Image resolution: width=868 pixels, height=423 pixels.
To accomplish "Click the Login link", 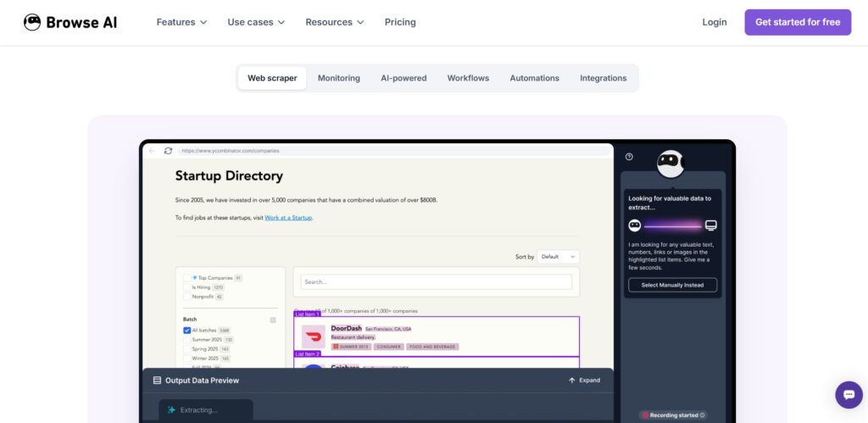I will coord(714,22).
